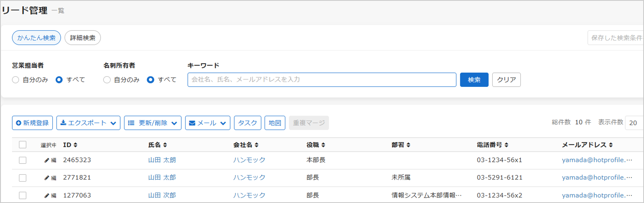Select 自分のみ under 名刺所有者

click(x=107, y=80)
